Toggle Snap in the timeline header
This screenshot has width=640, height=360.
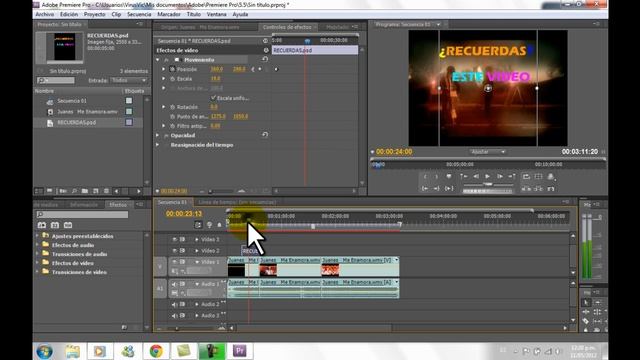(x=198, y=224)
